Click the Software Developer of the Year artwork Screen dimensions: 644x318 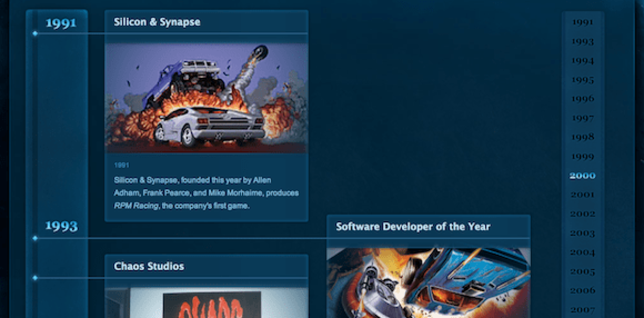428,282
